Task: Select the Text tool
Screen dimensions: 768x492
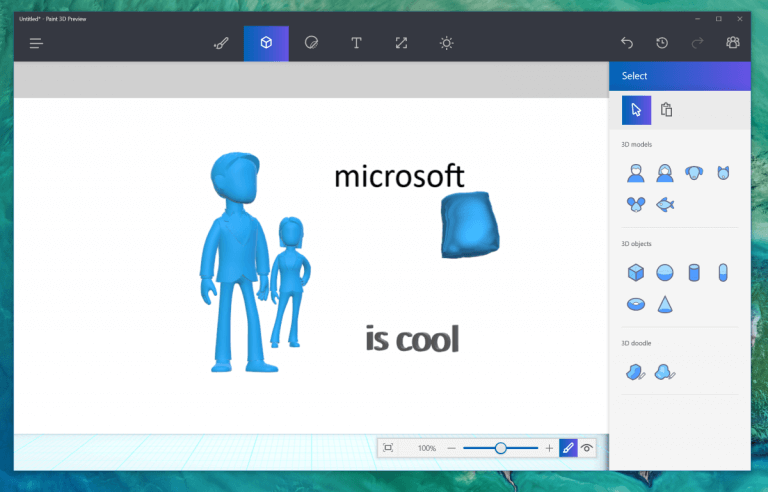Action: point(356,43)
